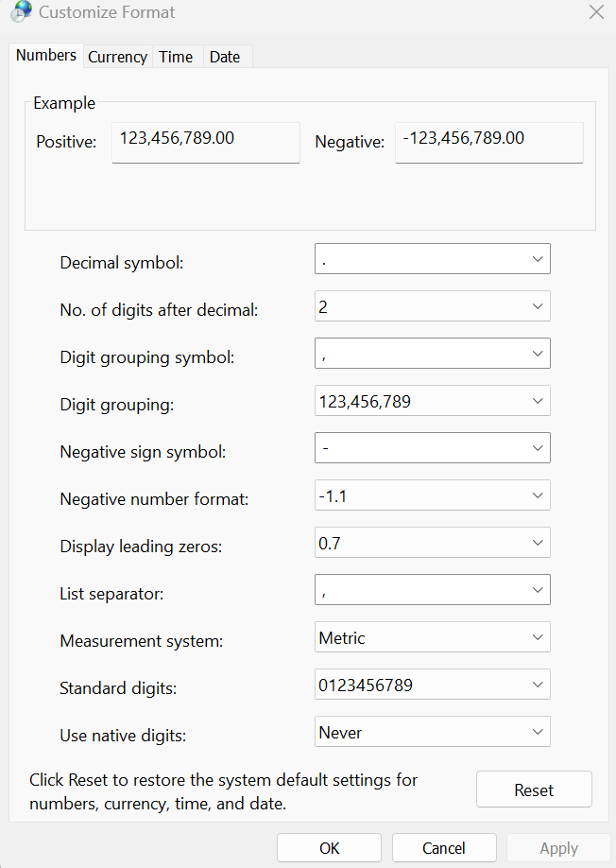The height and width of the screenshot is (868, 616).
Task: Confirm settings with OK
Action: point(329,847)
